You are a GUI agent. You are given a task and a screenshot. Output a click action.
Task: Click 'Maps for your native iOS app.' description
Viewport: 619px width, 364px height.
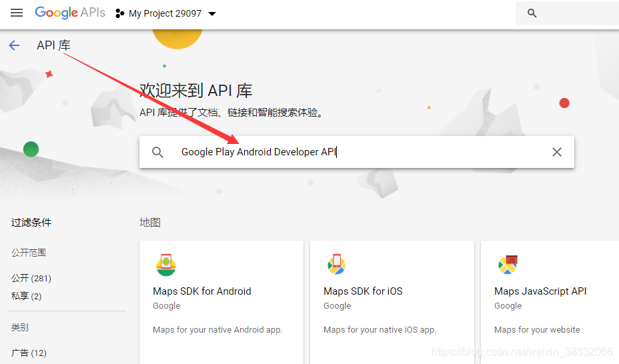point(380,330)
